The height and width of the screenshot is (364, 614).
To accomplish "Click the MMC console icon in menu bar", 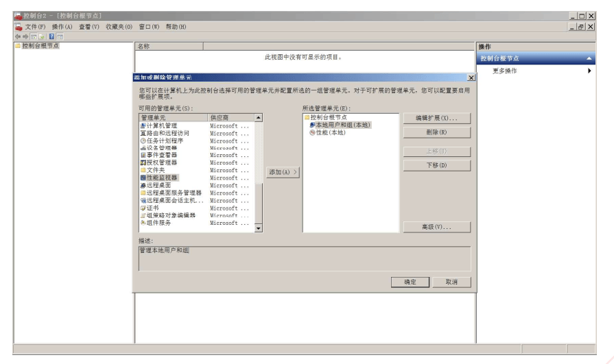I will point(18,27).
